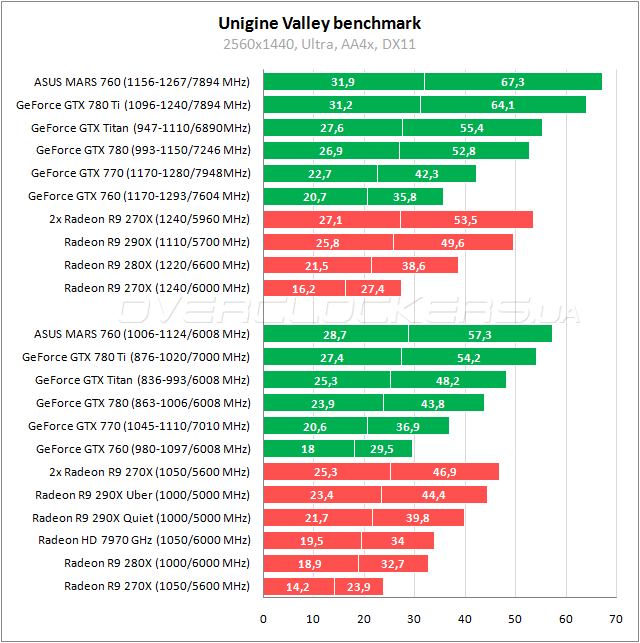Click the red 53,5 bar segment
The width and height of the screenshot is (640, 643).
[466, 220]
